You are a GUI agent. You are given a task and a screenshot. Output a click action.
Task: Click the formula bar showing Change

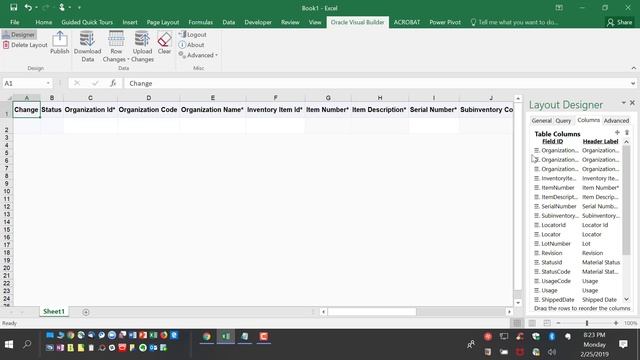(376, 83)
